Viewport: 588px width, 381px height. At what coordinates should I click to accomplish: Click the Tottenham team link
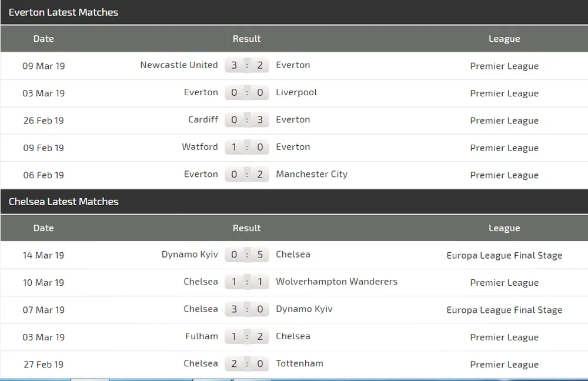point(299,363)
